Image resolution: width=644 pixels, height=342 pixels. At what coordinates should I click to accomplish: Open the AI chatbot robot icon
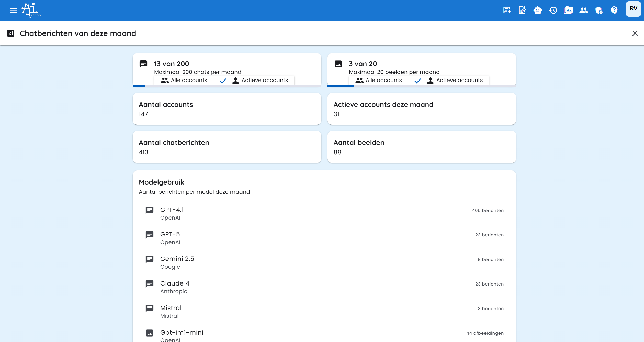point(538,10)
